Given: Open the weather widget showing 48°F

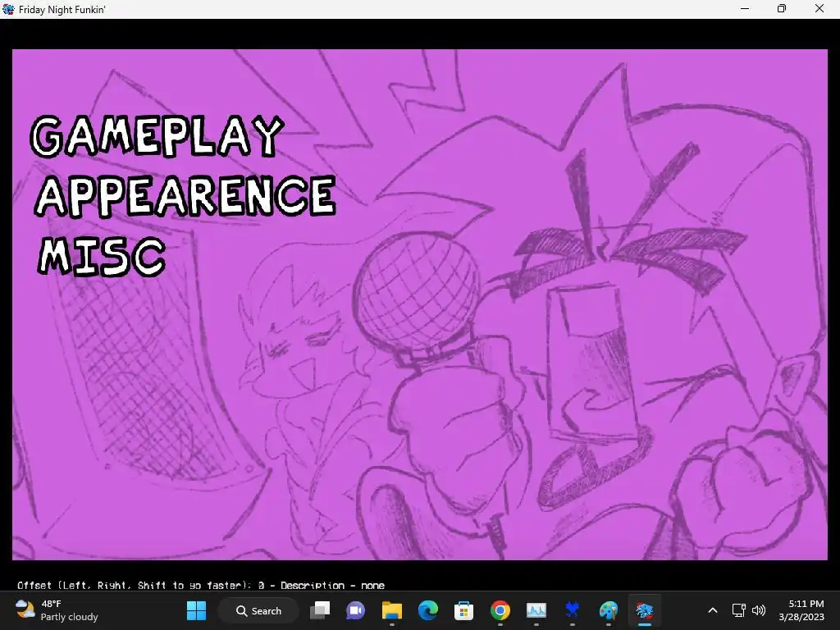Looking at the screenshot, I should pos(57,610).
